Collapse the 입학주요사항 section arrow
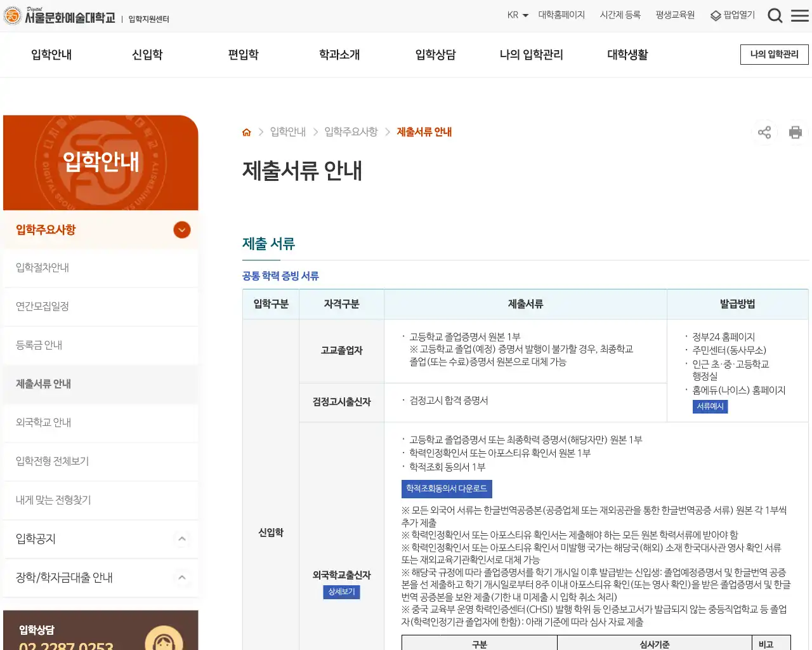The height and width of the screenshot is (650, 812). [x=182, y=230]
